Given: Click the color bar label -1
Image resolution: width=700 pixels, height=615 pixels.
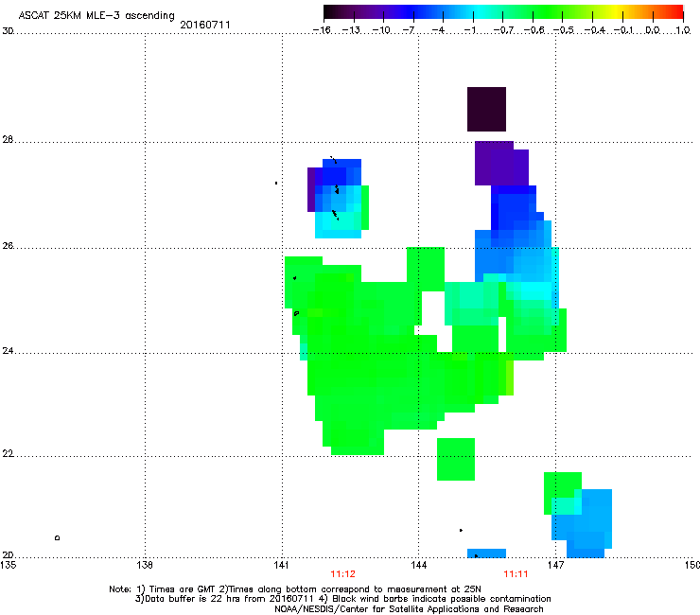Looking at the screenshot, I should tap(469, 30).
